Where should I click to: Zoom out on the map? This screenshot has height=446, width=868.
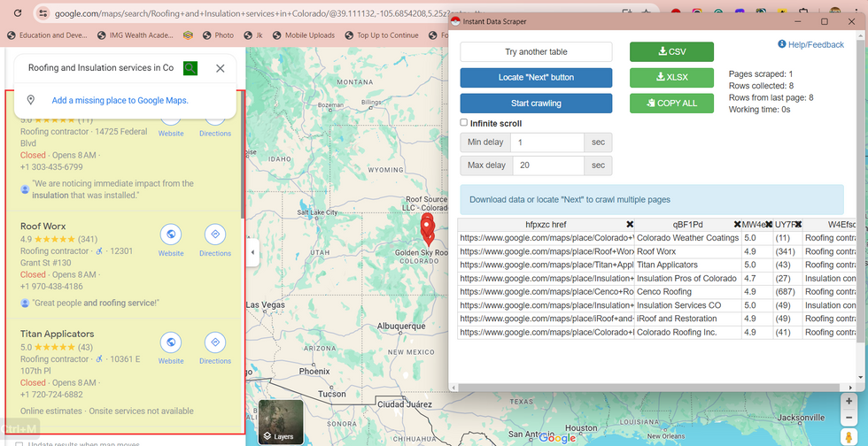[x=849, y=418]
